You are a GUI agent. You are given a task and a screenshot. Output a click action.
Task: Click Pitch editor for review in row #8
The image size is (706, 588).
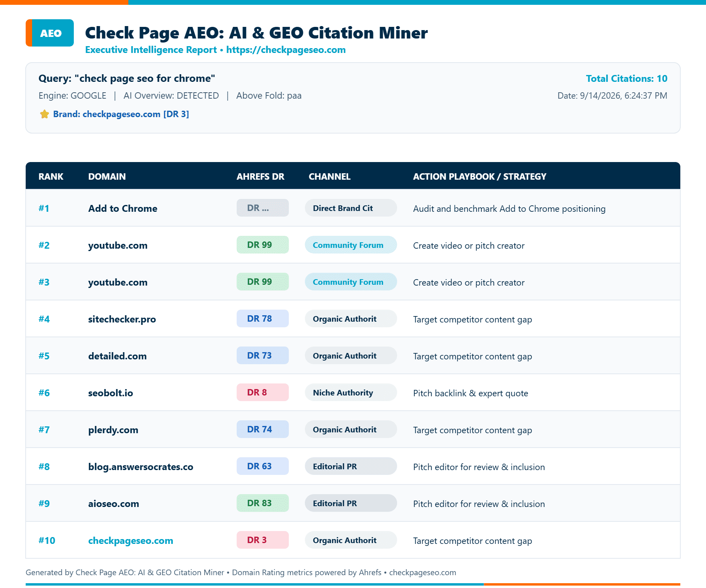click(479, 467)
